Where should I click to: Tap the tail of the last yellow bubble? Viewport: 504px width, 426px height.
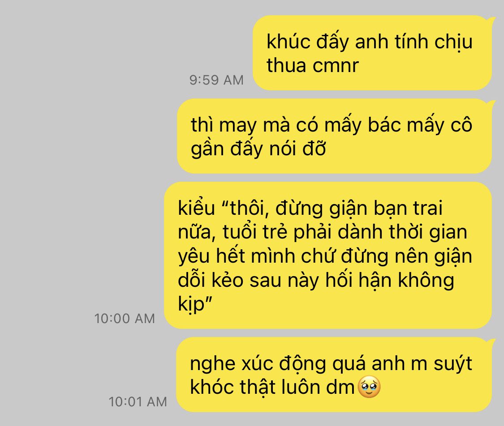click(x=491, y=342)
